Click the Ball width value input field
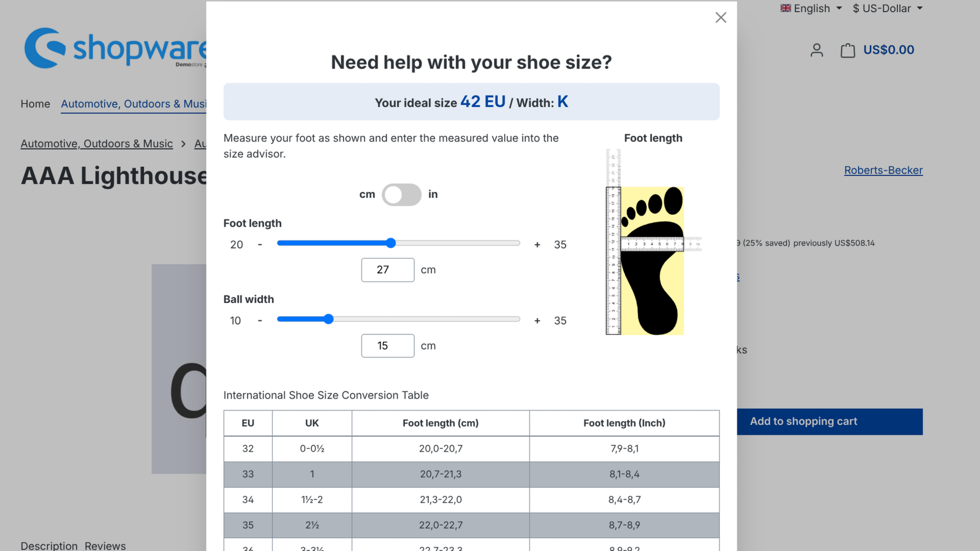This screenshot has width=980, height=551. 387,346
